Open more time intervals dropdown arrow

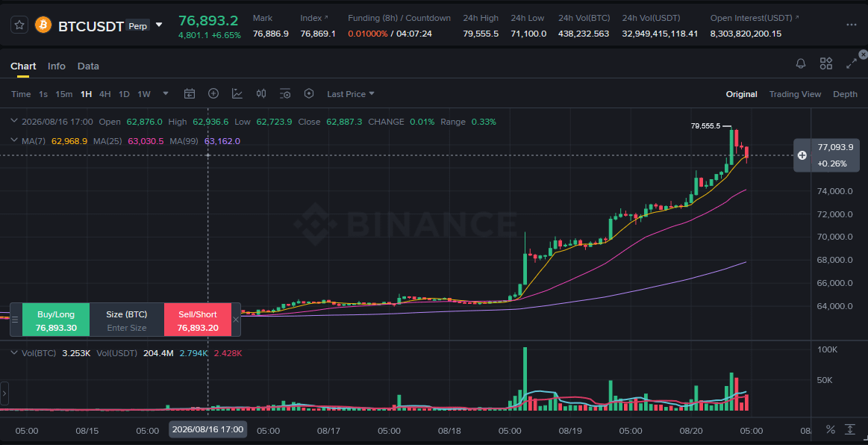tap(166, 93)
